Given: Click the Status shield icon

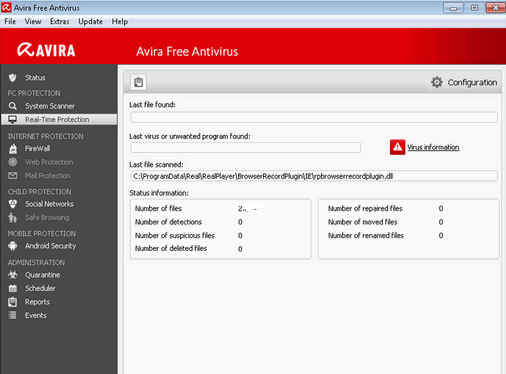Looking at the screenshot, I should 13,78.
